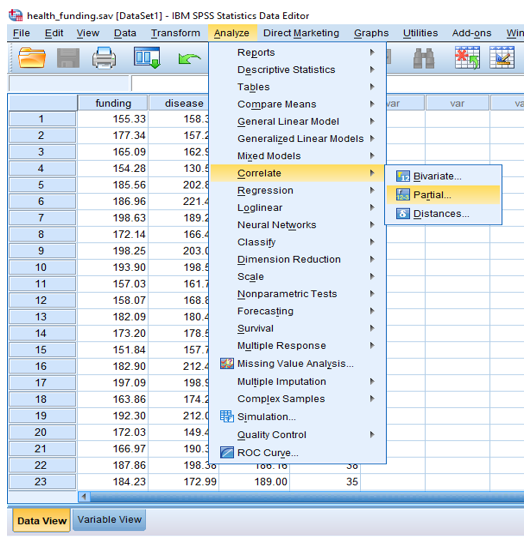This screenshot has height=537, width=524.
Task: Click the cell editor input field
Action: (x=170, y=83)
